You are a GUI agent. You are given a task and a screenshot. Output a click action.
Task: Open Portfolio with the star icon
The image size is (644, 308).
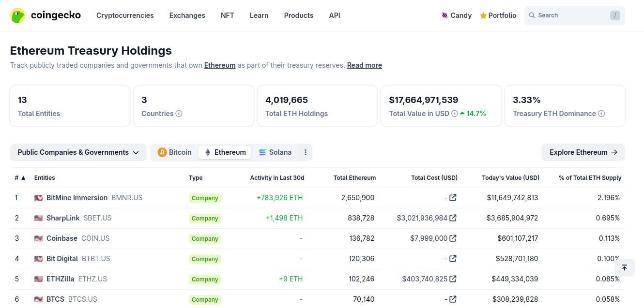point(498,15)
